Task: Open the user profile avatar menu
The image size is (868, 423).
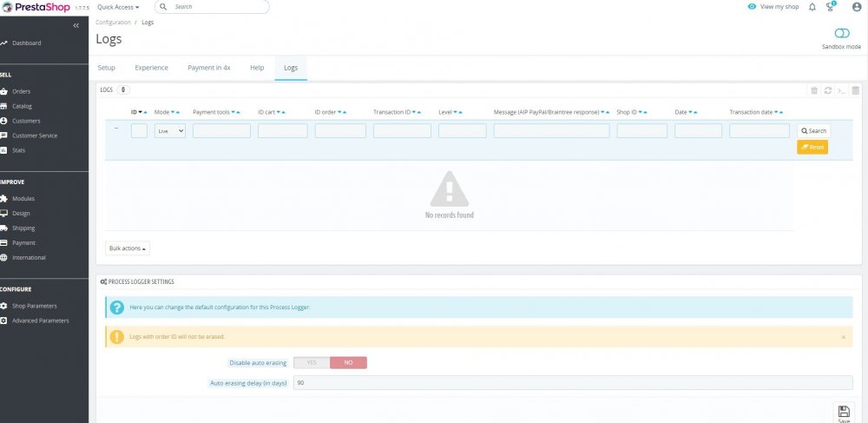Action: (857, 7)
